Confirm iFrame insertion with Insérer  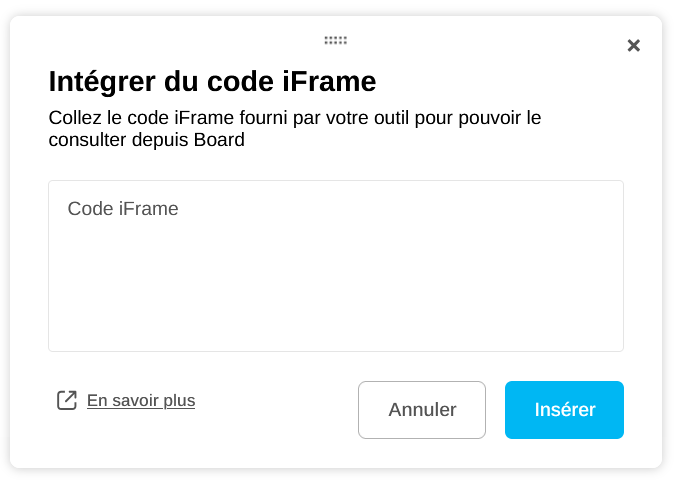coord(564,410)
